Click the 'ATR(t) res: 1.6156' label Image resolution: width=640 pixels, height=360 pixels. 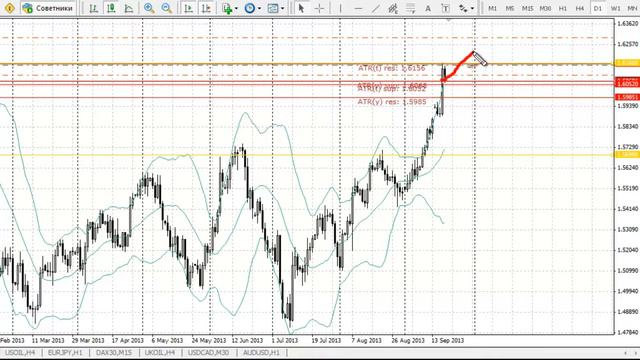click(x=391, y=68)
